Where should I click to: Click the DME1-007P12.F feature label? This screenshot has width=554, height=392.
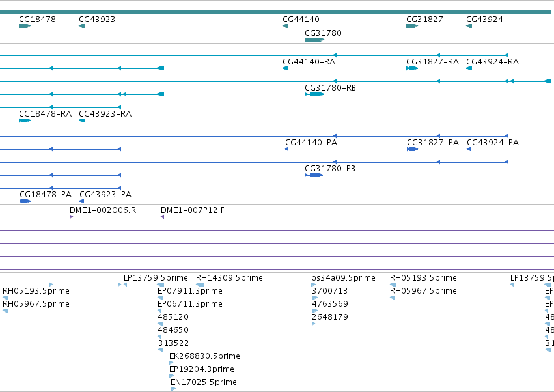point(192,210)
